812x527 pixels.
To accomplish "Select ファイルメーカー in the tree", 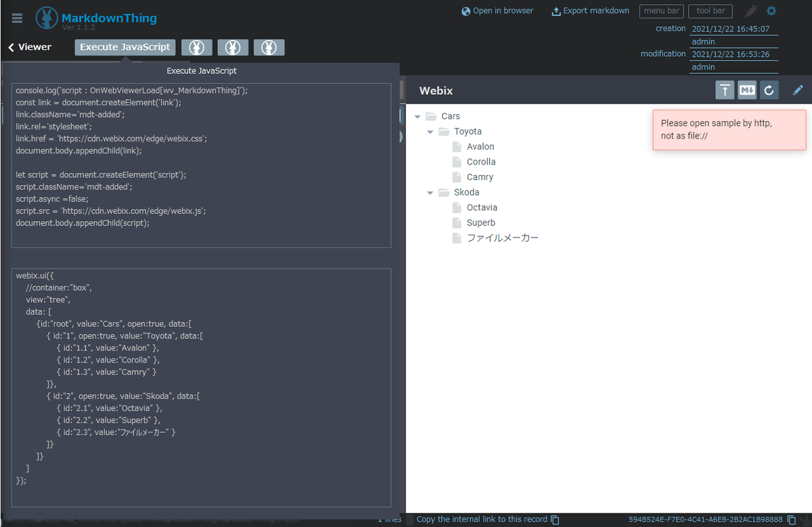I will pyautogui.click(x=503, y=238).
